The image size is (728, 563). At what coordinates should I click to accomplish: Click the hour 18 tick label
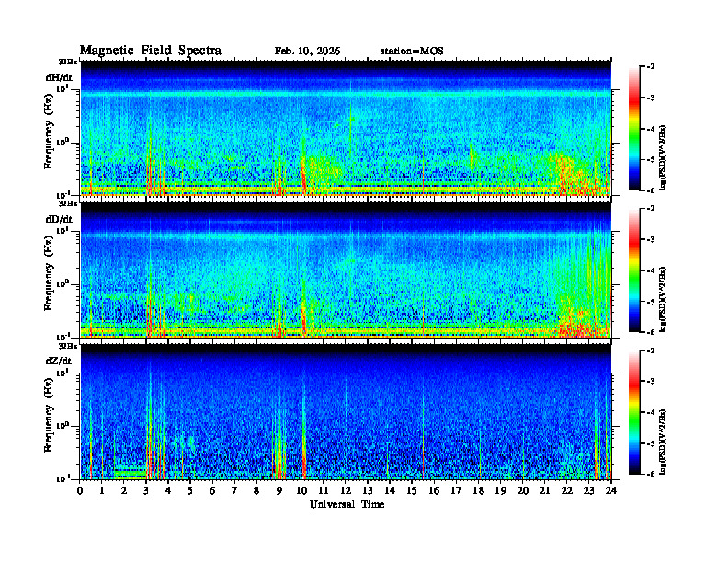(x=478, y=491)
